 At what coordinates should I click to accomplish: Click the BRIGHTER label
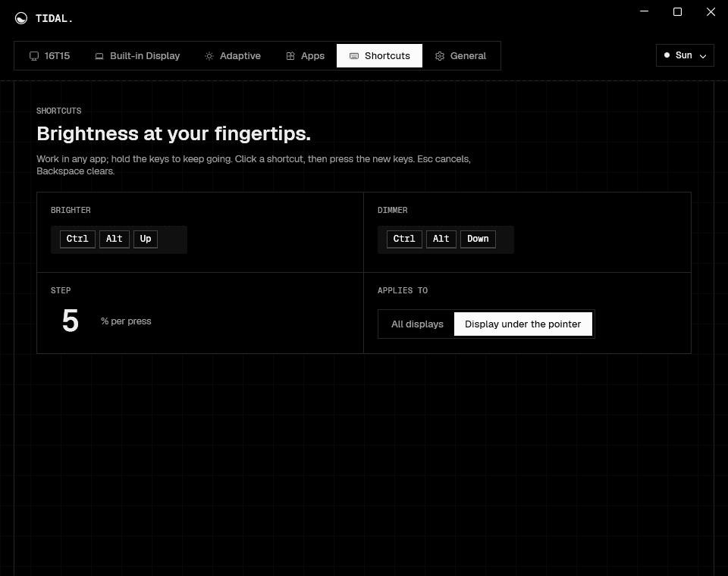pyautogui.click(x=71, y=210)
